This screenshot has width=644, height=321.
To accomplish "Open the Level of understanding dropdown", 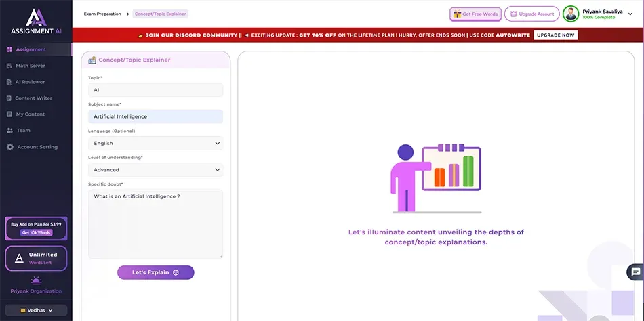I will (155, 170).
